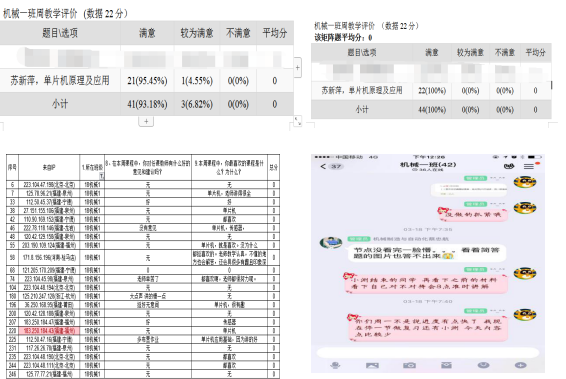Viewport: 566px width, 379px height.
Task: Click the 满意 column header in the left table
Action: [x=147, y=33]
